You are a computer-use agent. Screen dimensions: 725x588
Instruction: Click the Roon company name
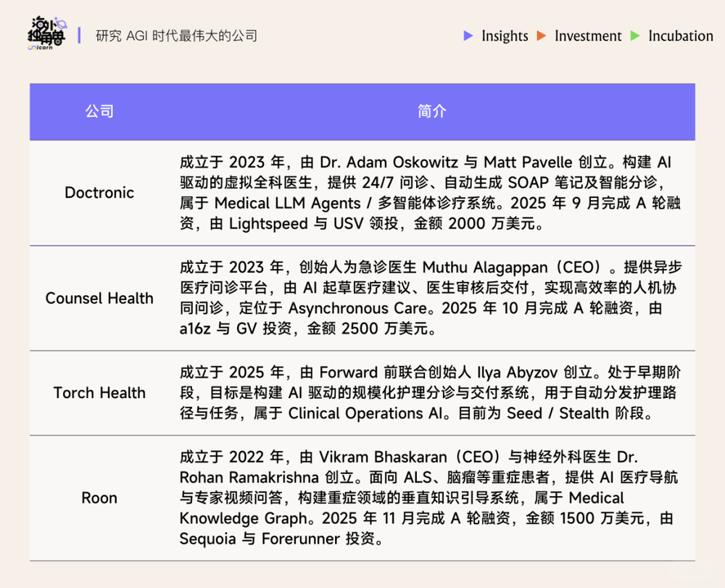(x=99, y=498)
